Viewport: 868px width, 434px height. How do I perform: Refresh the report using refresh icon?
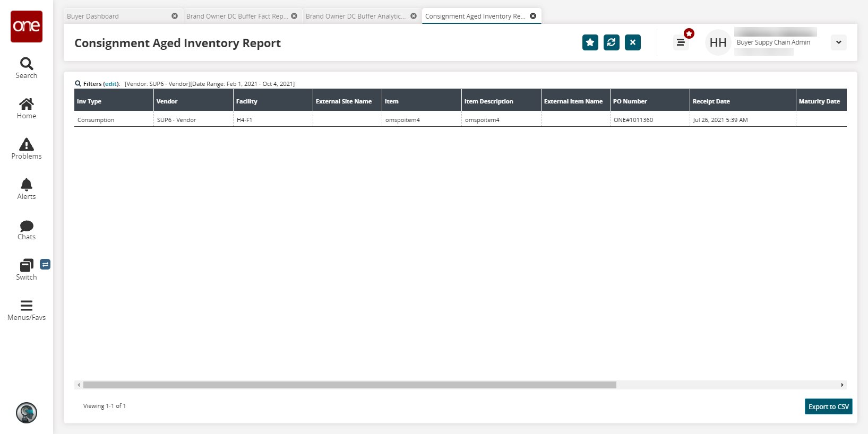point(611,42)
